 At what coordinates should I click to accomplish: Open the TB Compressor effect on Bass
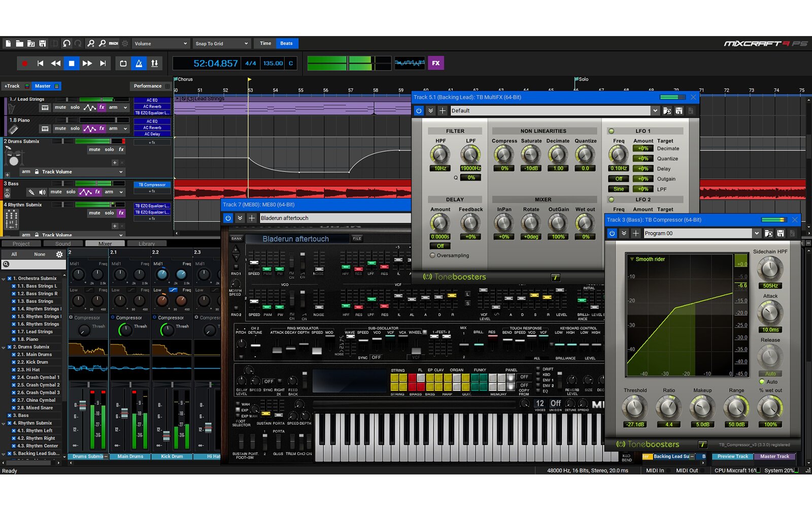pyautogui.click(x=152, y=185)
